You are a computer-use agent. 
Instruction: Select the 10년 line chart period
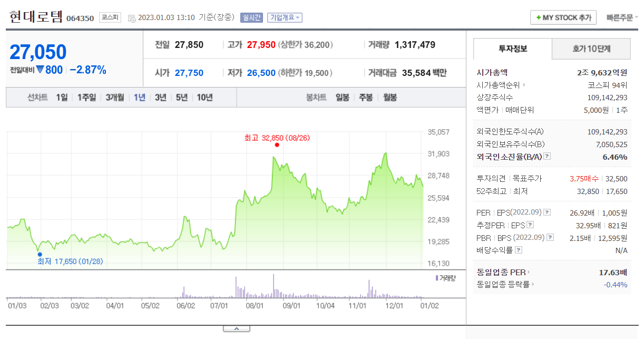pos(205,98)
